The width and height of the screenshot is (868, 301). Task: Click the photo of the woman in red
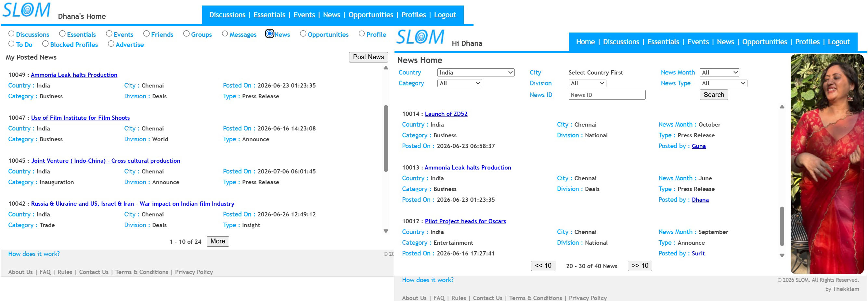click(827, 164)
